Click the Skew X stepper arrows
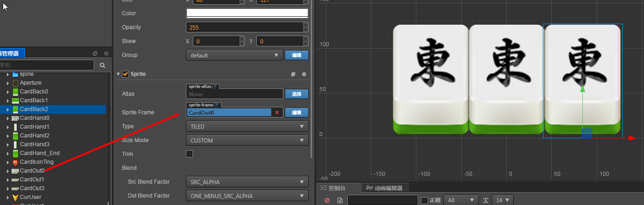This screenshot has height=205, width=644. pyautogui.click(x=242, y=41)
